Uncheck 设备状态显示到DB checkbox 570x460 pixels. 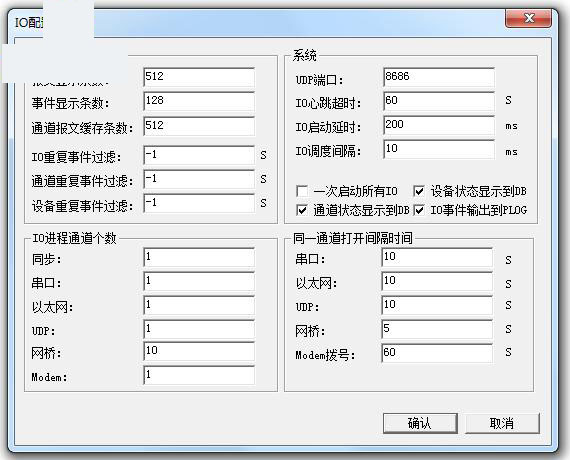[419, 191]
